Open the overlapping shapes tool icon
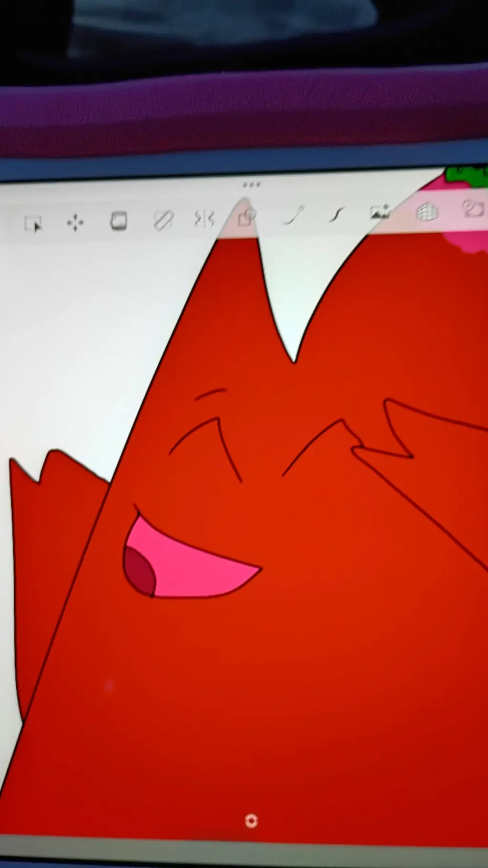 tap(246, 217)
